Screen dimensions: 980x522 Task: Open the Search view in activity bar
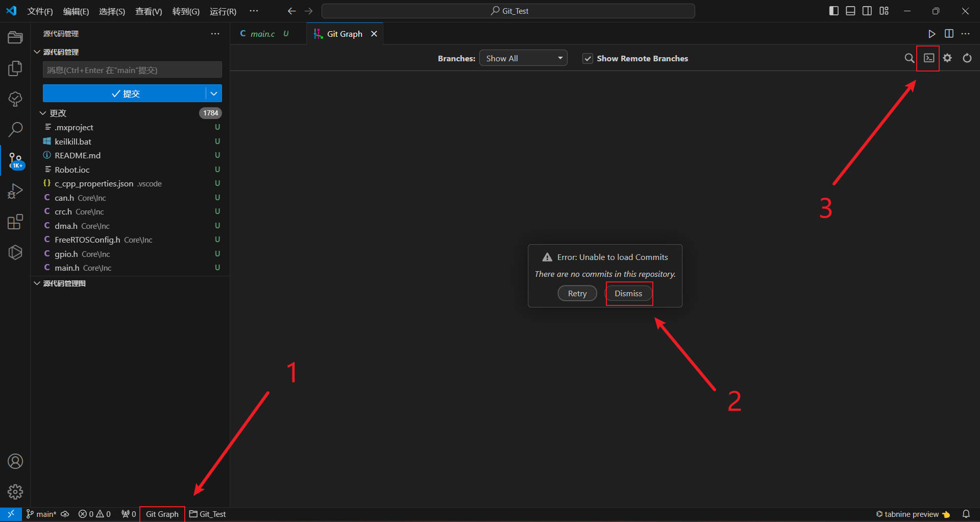(15, 130)
